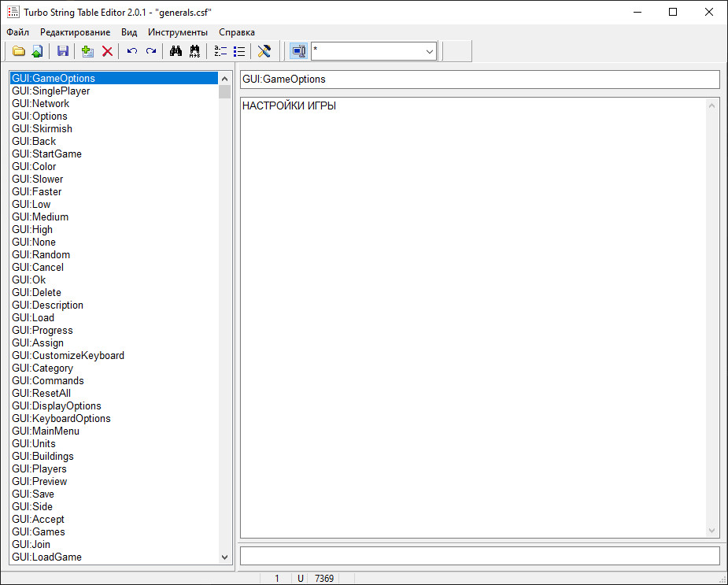Sort labels alphabetically with the a-z icon
Viewport: 728px width, 585px height.
click(x=220, y=51)
